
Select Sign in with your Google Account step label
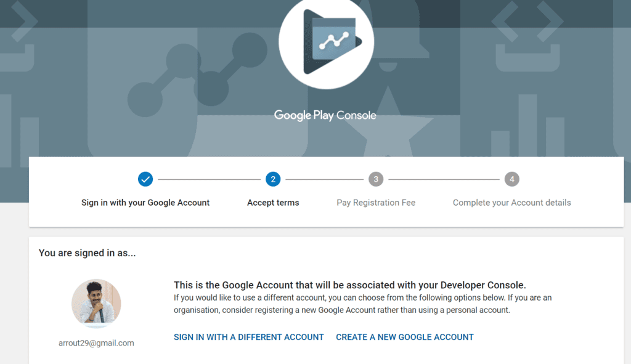[x=145, y=202]
